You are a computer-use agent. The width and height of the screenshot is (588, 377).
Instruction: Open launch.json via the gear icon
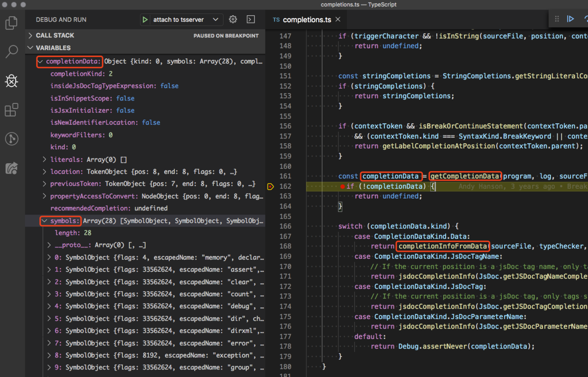[233, 19]
